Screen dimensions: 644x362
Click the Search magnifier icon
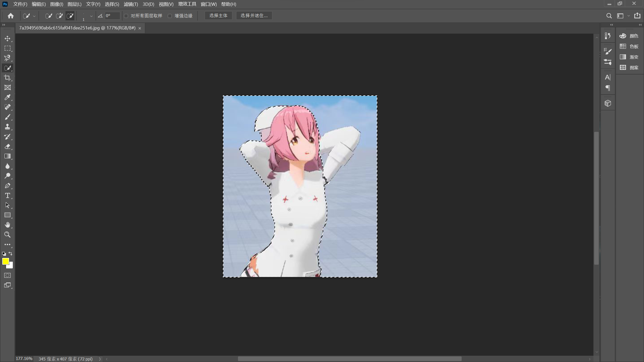tap(609, 16)
